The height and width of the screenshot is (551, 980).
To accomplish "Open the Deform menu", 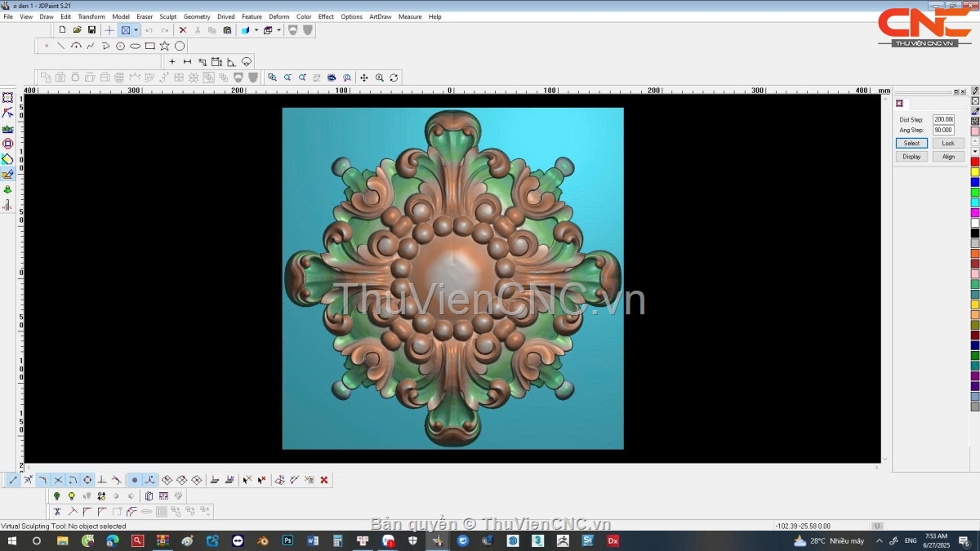I will click(279, 16).
